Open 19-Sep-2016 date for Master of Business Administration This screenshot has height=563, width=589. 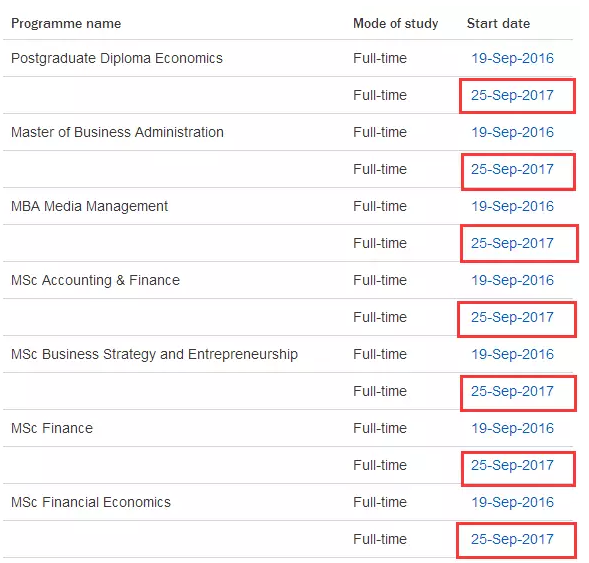[512, 132]
